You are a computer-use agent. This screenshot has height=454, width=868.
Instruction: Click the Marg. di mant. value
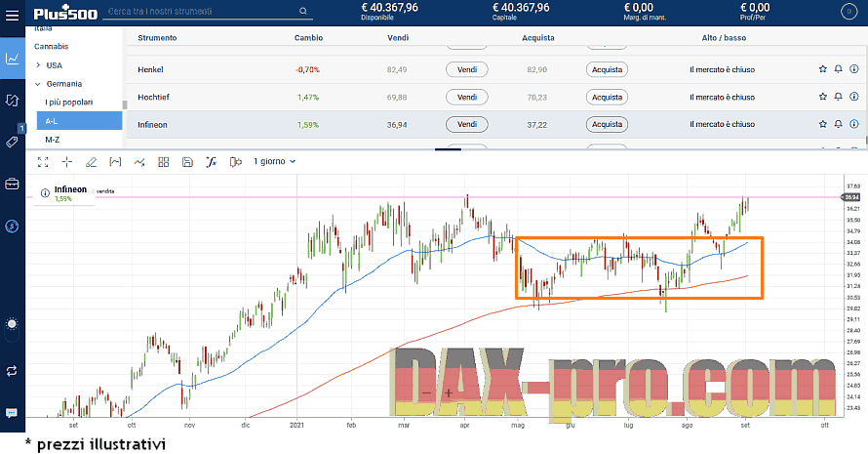[x=639, y=7]
